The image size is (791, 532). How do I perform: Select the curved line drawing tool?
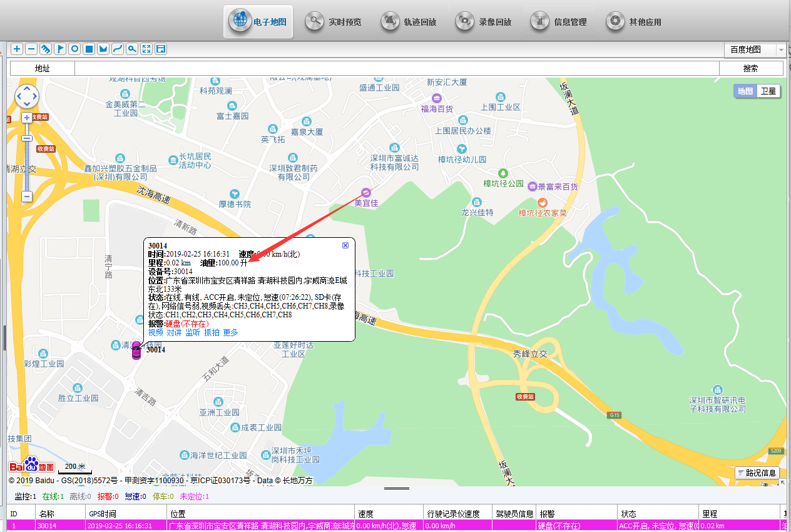click(117, 49)
